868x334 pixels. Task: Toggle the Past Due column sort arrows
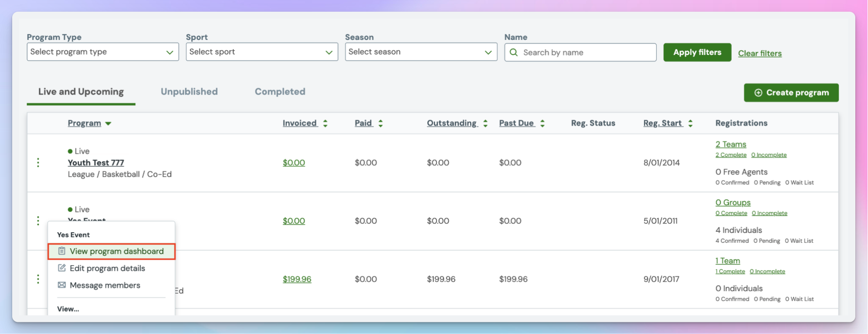point(542,124)
